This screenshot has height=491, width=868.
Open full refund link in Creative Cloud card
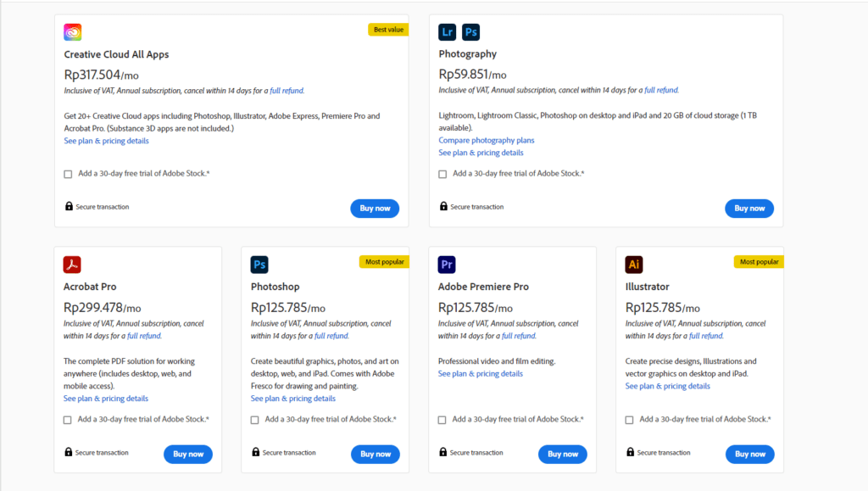point(287,91)
